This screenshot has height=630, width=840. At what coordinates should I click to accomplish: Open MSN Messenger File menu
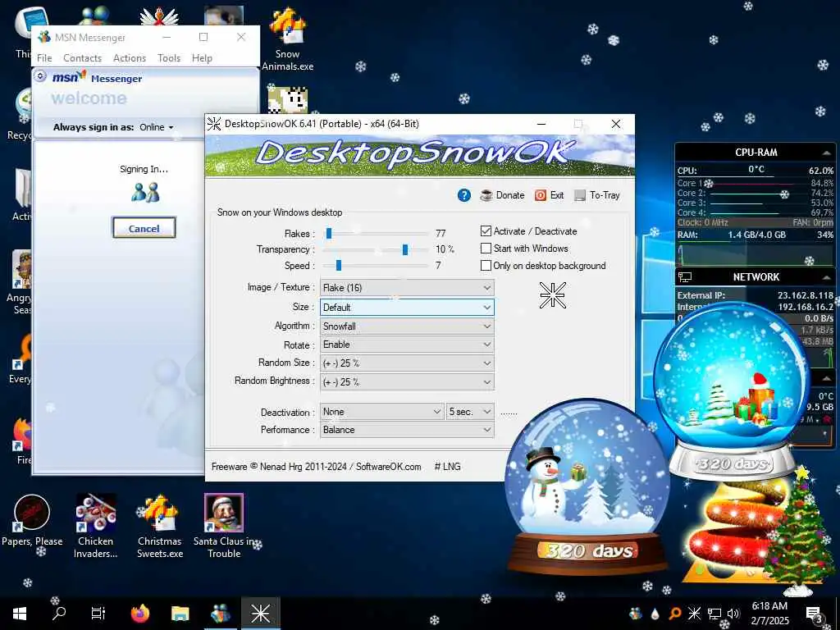click(x=44, y=58)
